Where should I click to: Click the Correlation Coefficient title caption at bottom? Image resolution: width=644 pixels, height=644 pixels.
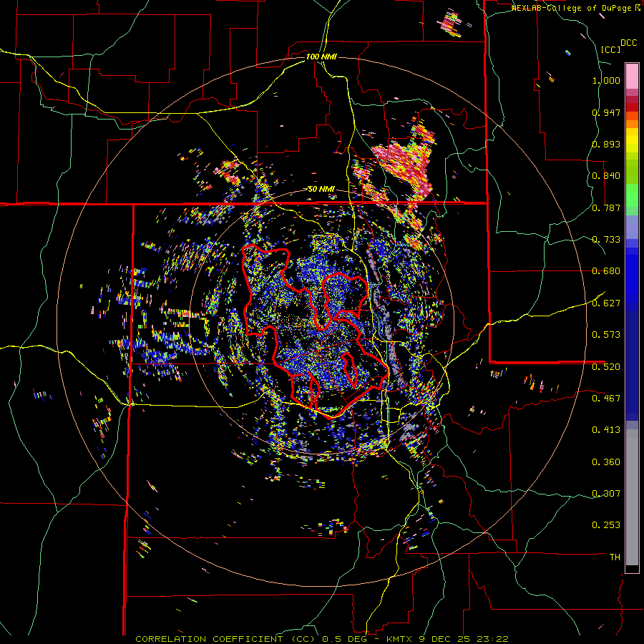point(322,639)
